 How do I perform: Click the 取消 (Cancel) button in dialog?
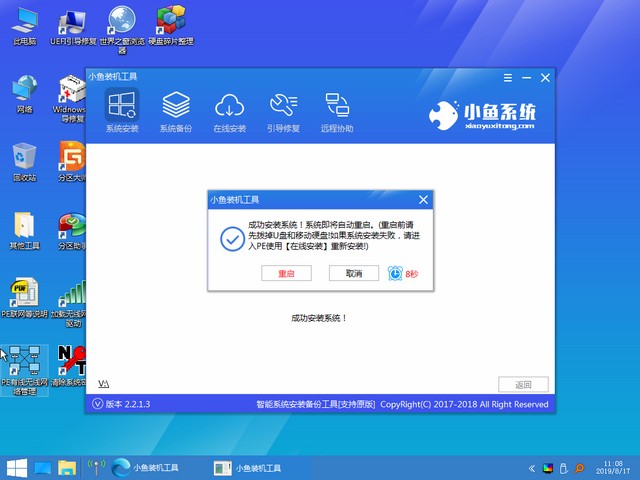(354, 273)
